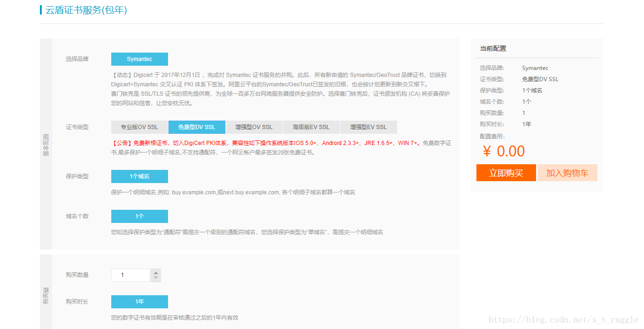Click the 证书类型 label in basic config
Viewport: 644px width, 329px height.
(77, 127)
